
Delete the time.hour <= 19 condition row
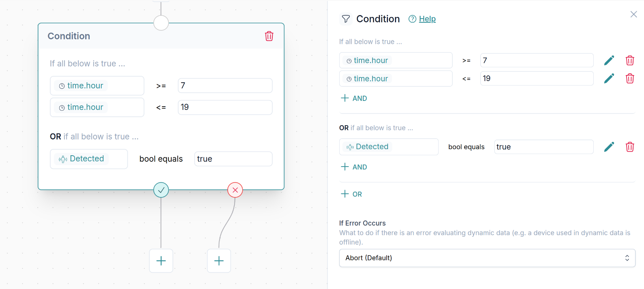(630, 78)
